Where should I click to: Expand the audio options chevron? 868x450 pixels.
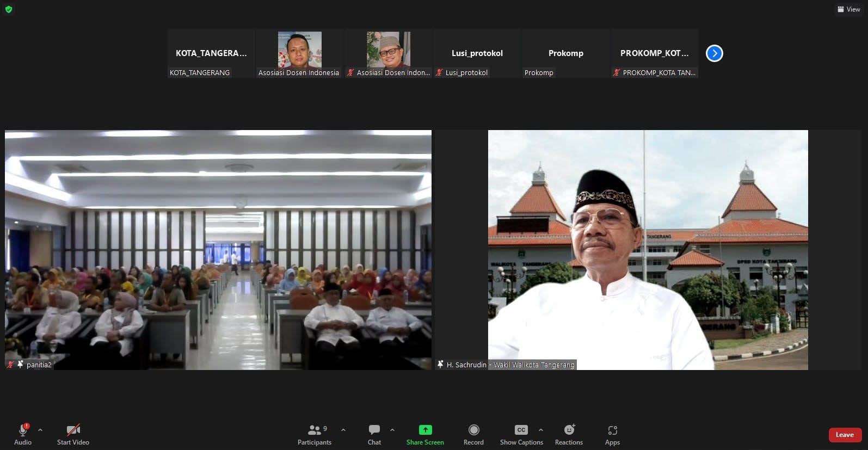pos(40,430)
